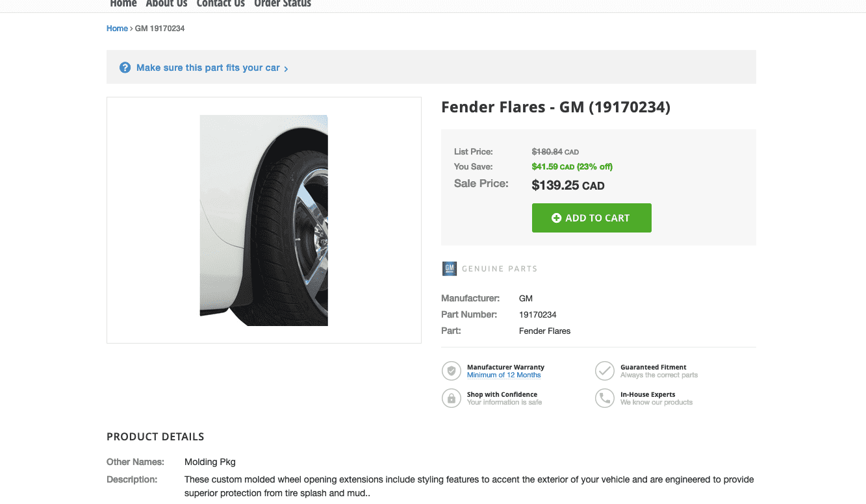Go to the Contact Us page
Image resolution: width=866 pixels, height=504 pixels.
(x=220, y=4)
